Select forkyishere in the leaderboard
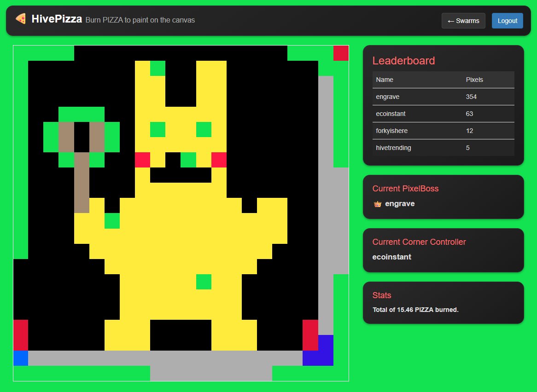 (x=391, y=131)
